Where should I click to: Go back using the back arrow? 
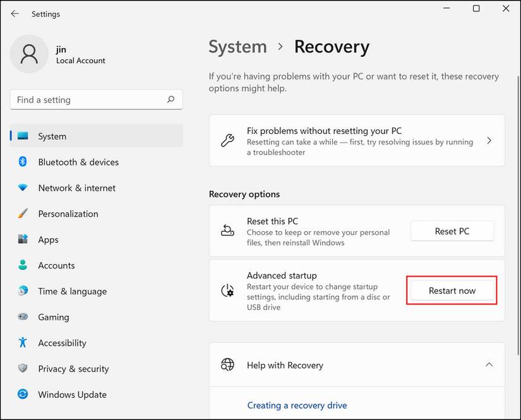(x=15, y=13)
